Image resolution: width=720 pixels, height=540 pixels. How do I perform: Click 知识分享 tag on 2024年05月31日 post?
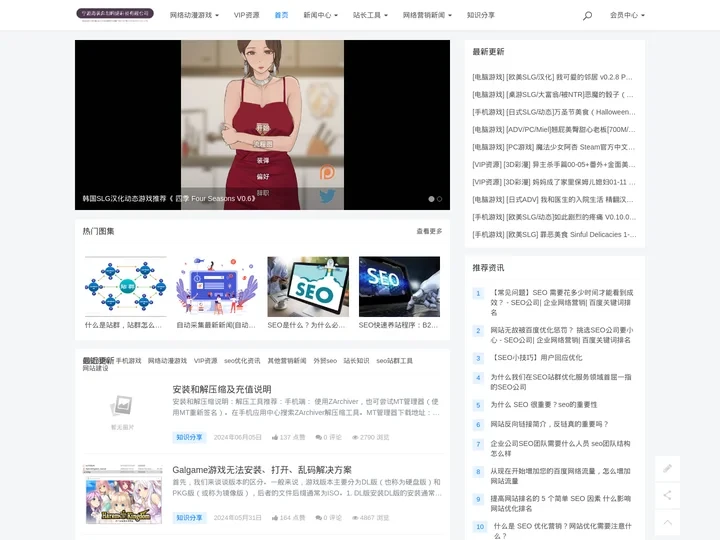click(x=189, y=518)
